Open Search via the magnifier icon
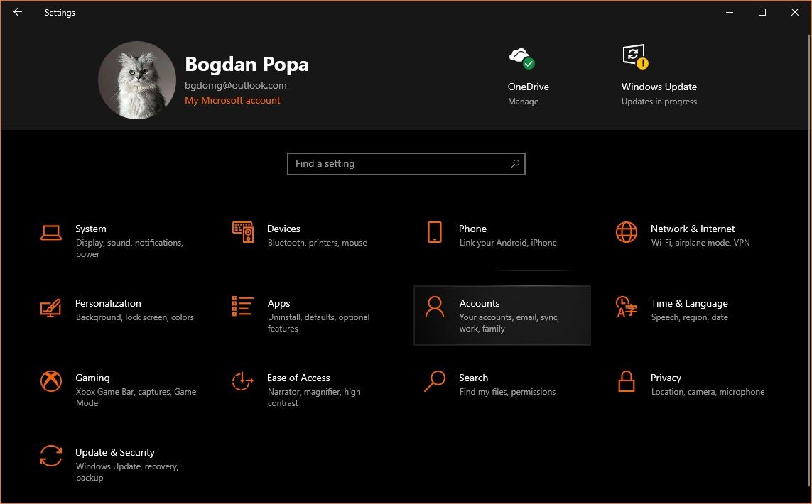 point(434,381)
